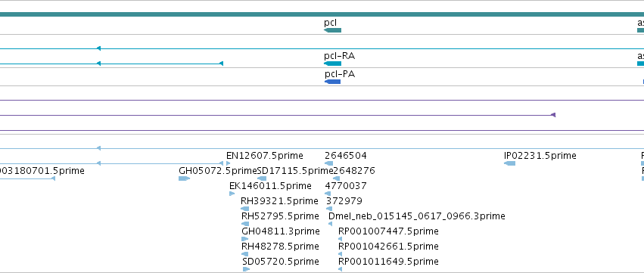Viewport: 644px width, 273px height.
Task: Click the GH05072.5prime EST glyph
Action: 184,178
